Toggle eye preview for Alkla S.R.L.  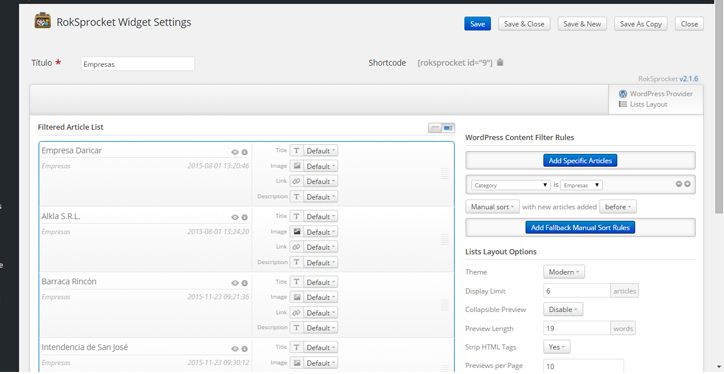point(235,217)
